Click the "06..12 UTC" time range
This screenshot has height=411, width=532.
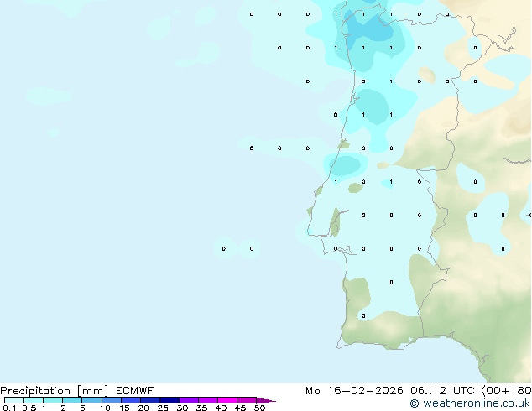442,391
